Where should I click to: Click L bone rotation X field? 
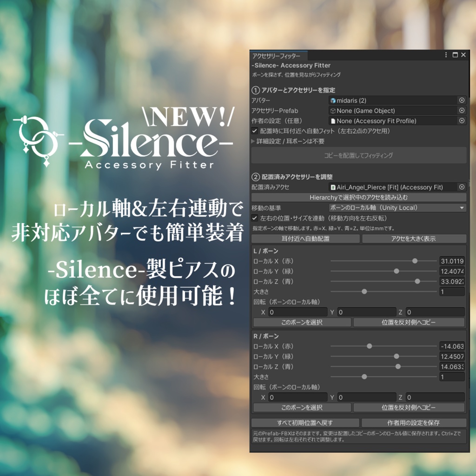(297, 312)
